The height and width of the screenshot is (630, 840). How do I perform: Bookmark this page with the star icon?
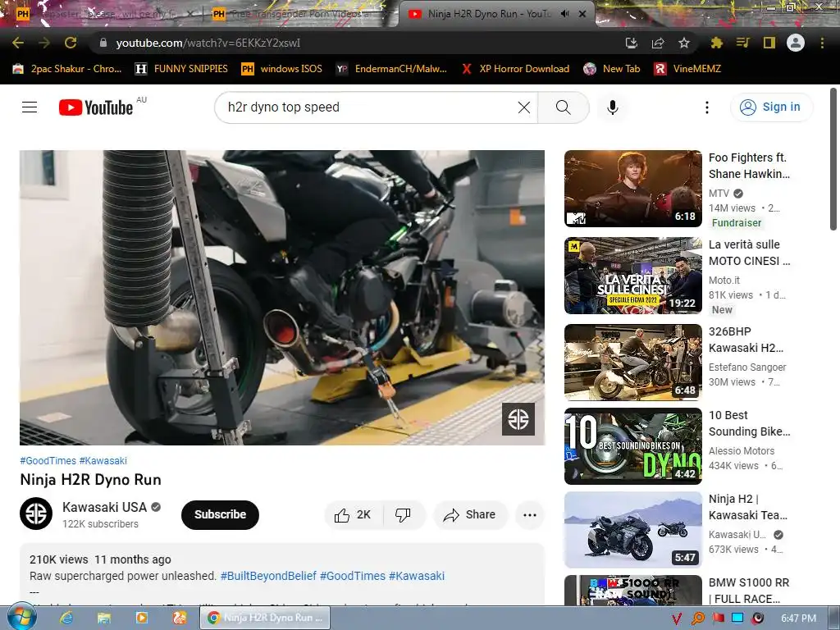684,43
